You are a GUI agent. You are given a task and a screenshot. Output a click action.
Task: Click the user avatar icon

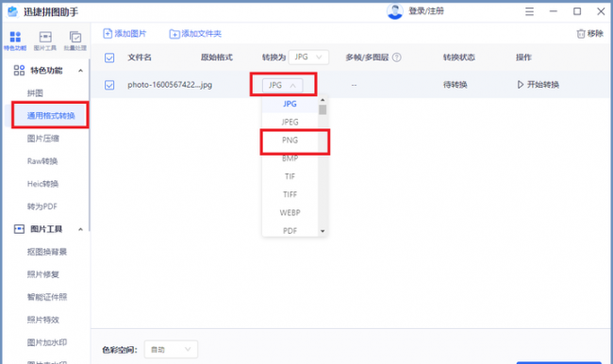(395, 11)
